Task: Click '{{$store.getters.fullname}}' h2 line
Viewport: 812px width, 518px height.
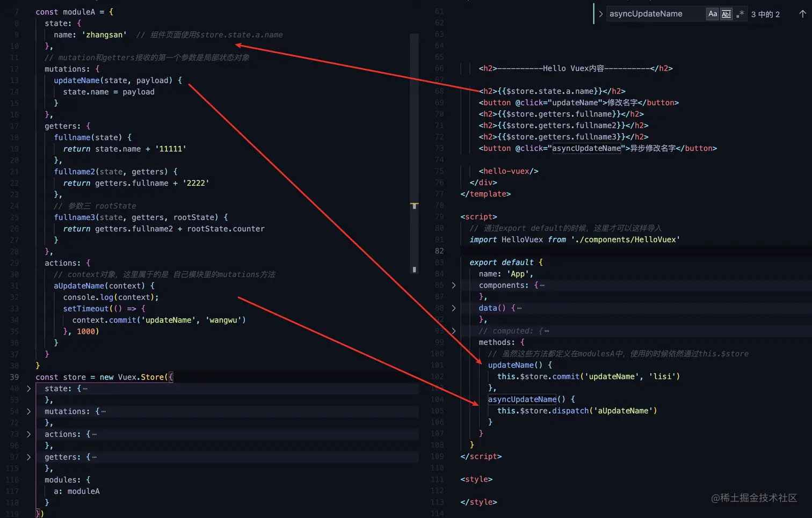Action: tap(561, 114)
